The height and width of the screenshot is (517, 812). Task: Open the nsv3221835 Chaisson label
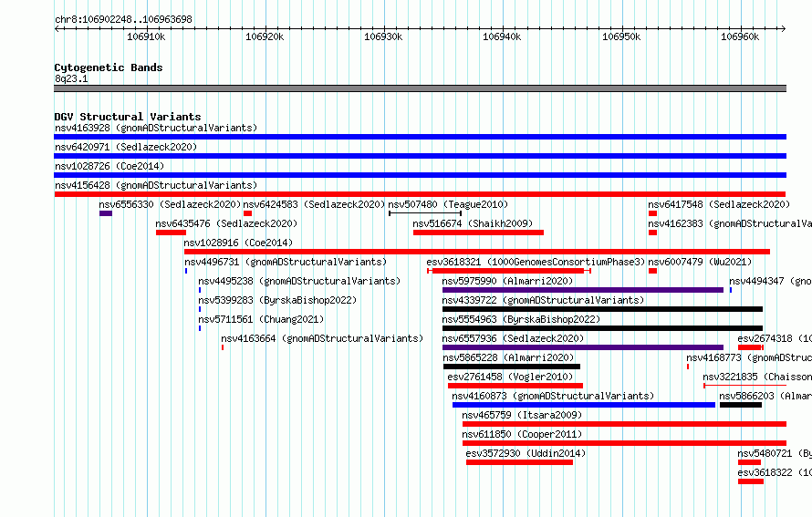[757, 377]
